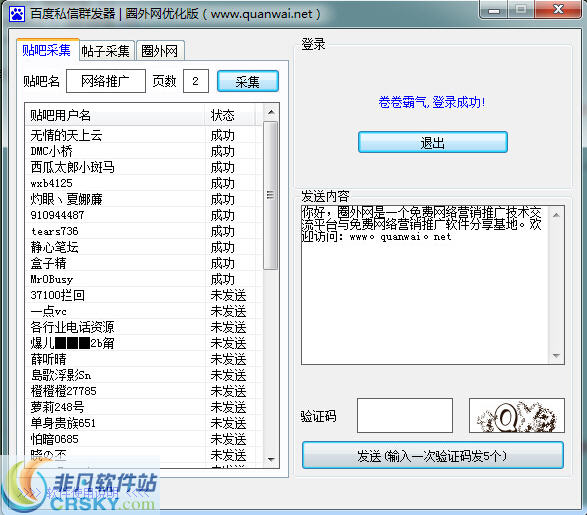Click message box scroll up arrow
The width and height of the screenshot is (587, 515).
coord(556,215)
